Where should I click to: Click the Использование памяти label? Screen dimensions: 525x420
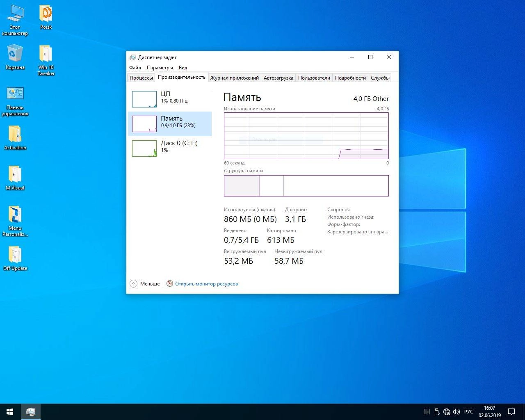[x=249, y=109]
